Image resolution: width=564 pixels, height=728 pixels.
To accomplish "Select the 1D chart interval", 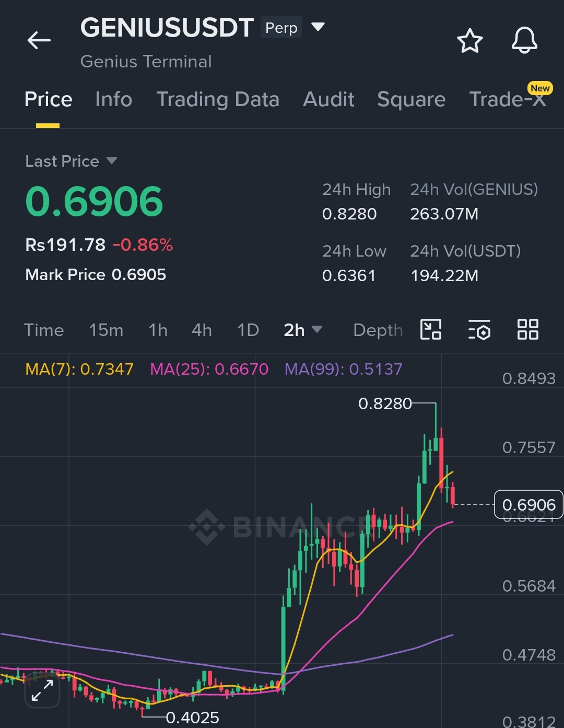I will (x=248, y=330).
